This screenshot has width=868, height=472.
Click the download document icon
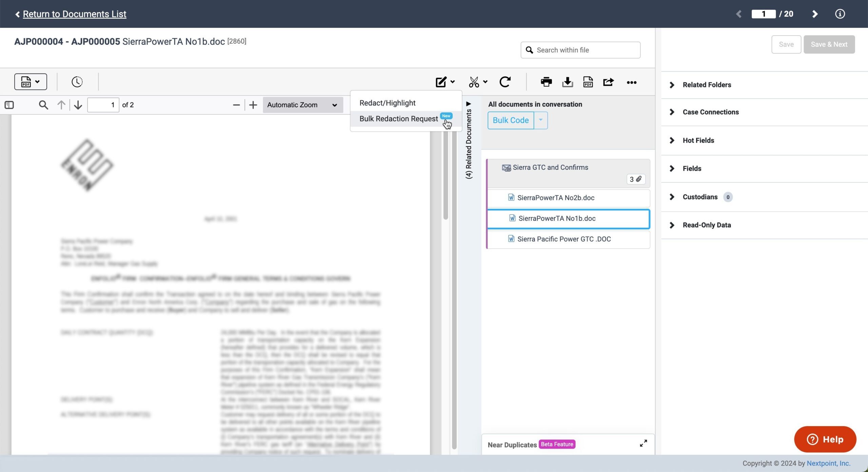tap(567, 82)
